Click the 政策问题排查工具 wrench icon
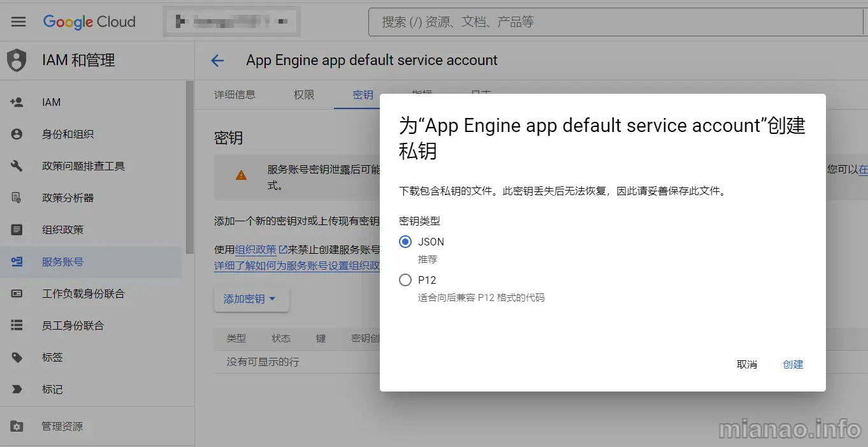The width and height of the screenshot is (868, 447). (x=17, y=166)
